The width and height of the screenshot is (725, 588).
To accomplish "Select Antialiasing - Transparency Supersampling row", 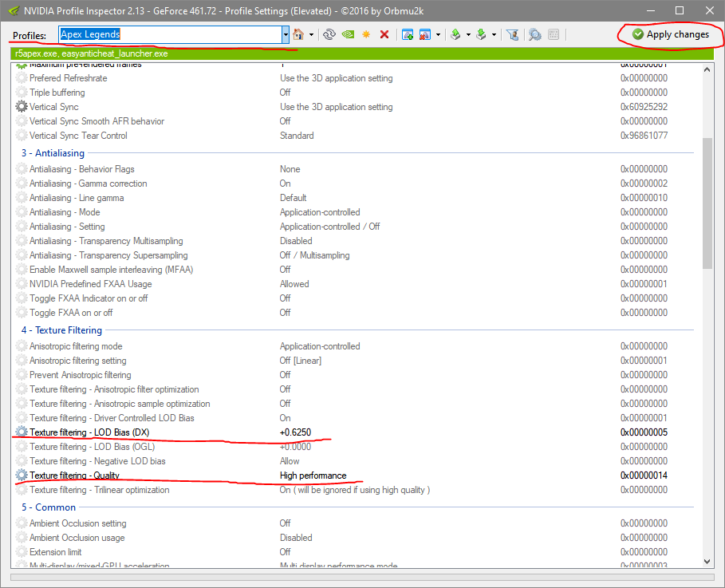I will (x=356, y=255).
